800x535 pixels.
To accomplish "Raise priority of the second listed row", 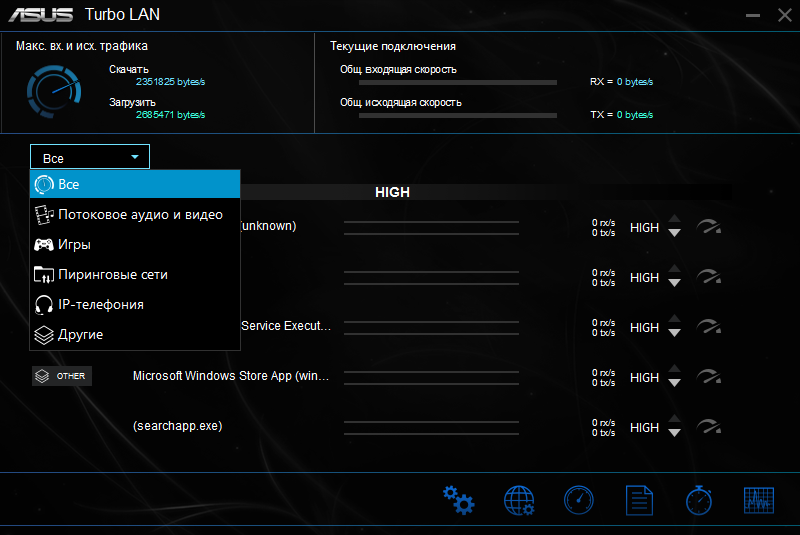I will coord(674,269).
